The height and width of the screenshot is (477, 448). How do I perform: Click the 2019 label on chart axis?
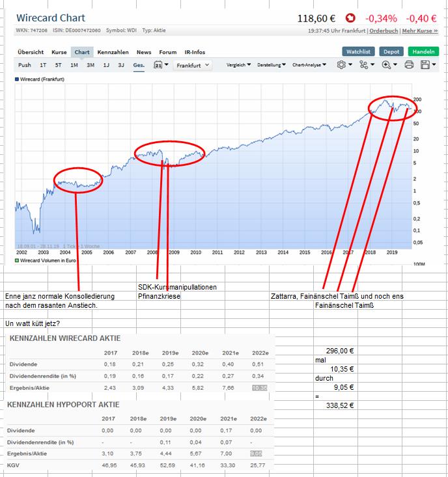point(392,252)
